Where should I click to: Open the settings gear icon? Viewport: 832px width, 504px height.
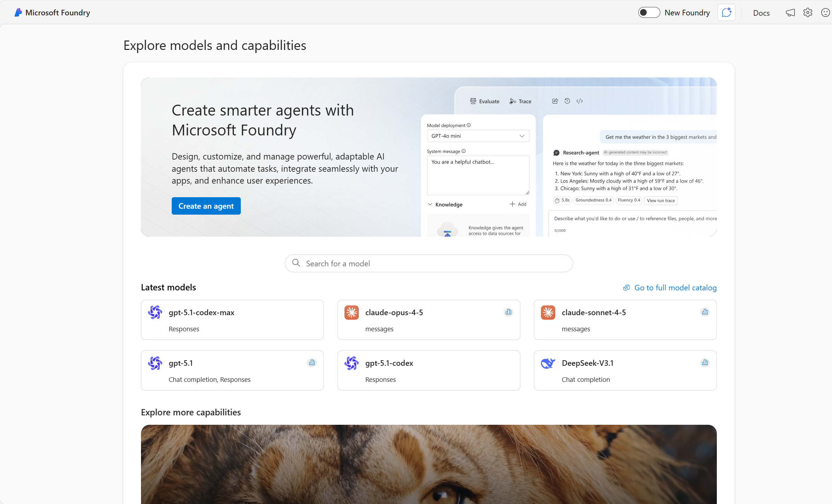(808, 13)
